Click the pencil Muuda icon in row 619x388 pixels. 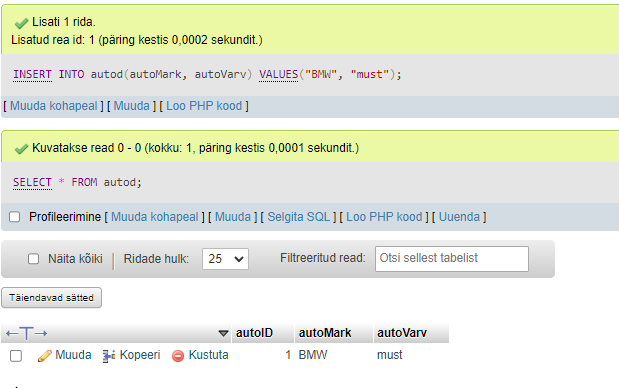coord(44,356)
